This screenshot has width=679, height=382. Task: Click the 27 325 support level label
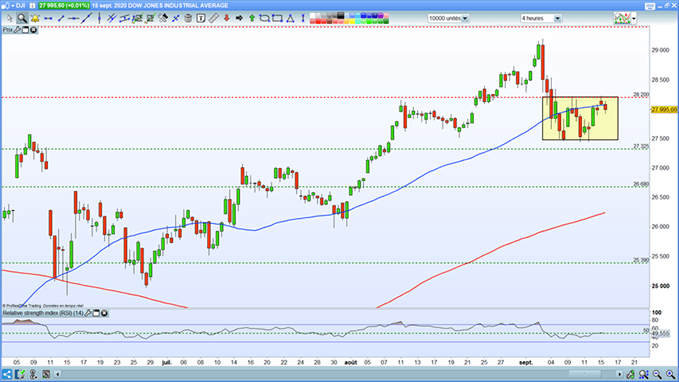[641, 146]
